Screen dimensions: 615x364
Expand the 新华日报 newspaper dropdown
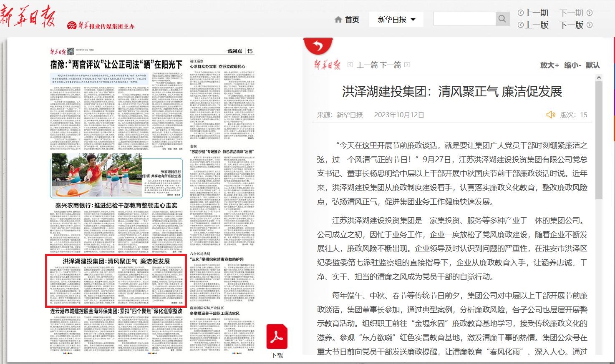tap(396, 20)
